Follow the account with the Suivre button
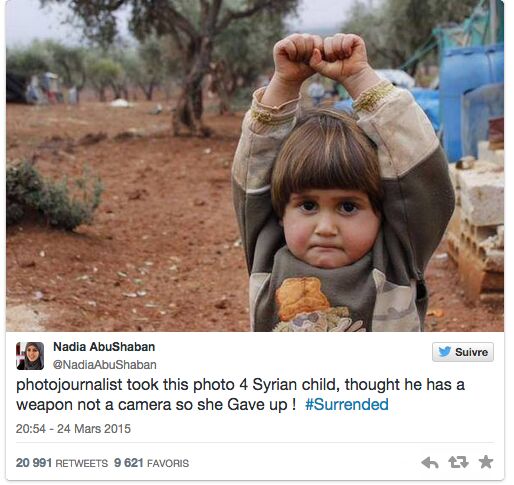 [463, 352]
